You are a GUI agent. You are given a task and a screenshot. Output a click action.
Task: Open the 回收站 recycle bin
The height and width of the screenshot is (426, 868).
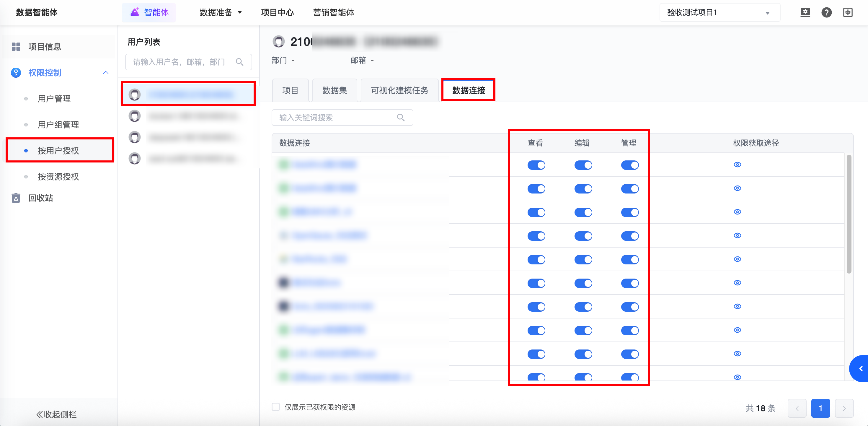(40, 198)
